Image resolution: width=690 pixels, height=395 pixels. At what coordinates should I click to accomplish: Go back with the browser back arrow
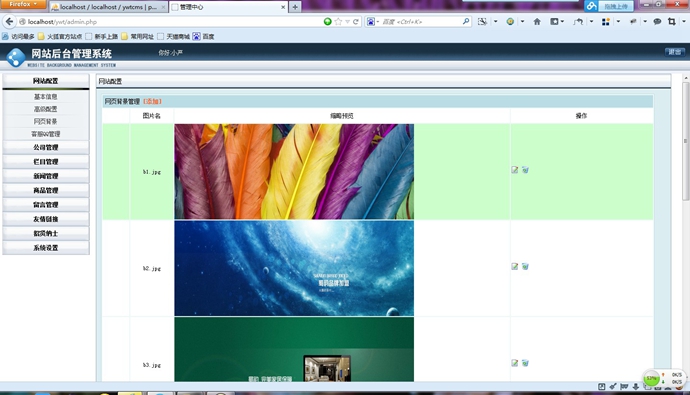click(x=9, y=21)
